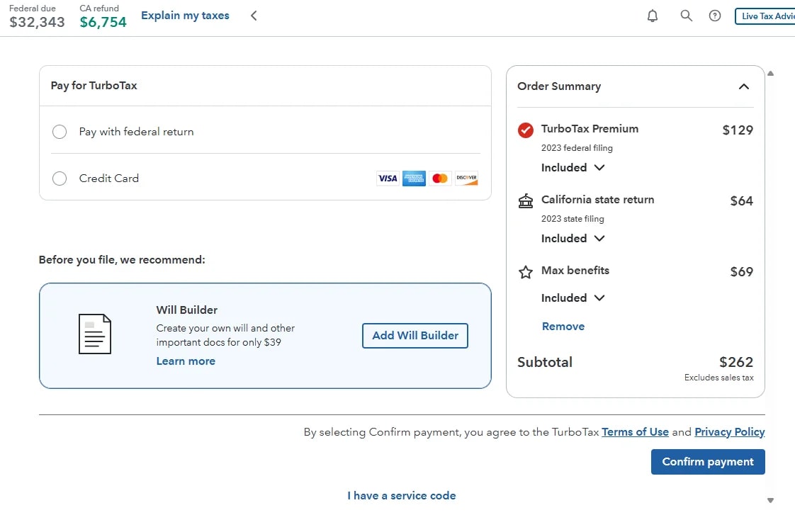The height and width of the screenshot is (532, 795).
Task: Open the Will Builder Learn more link
Action: click(x=186, y=361)
